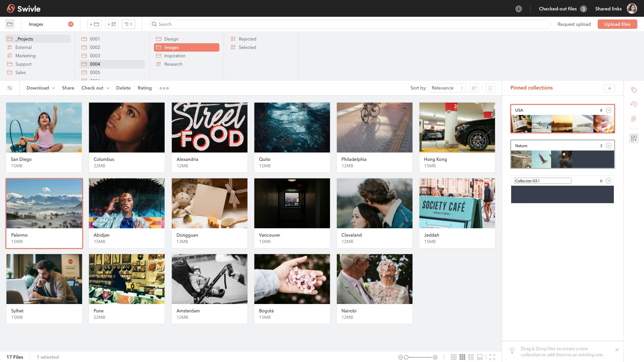
Task: Open the attachments paperclip icon
Action: tap(634, 119)
